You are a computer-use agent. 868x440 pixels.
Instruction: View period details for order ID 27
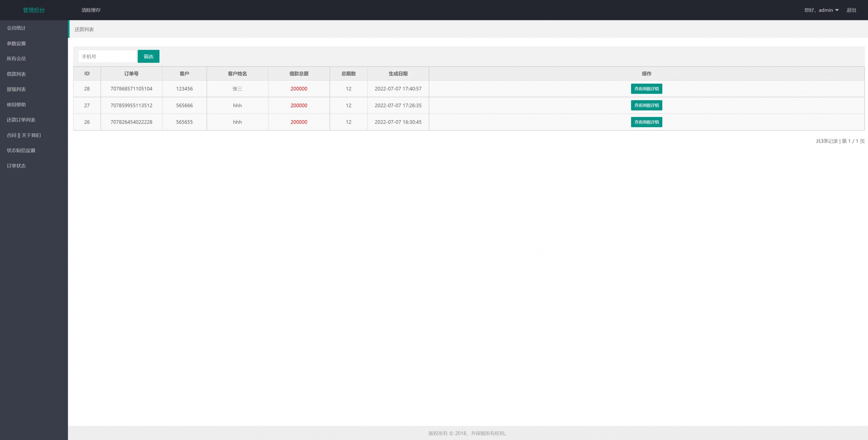(x=646, y=105)
